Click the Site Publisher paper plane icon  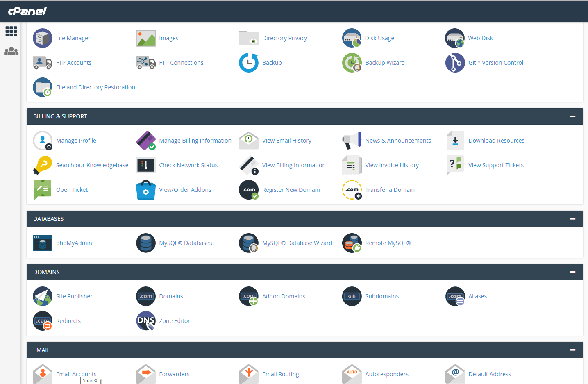[x=43, y=296]
